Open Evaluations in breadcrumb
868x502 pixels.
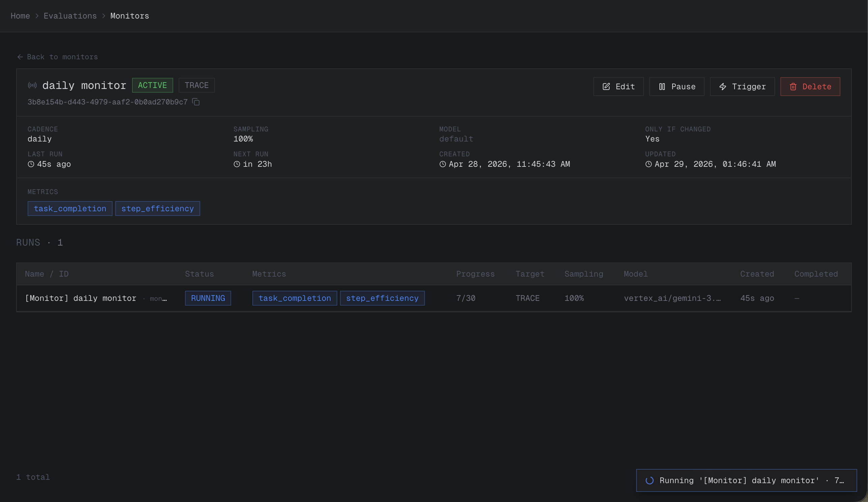point(70,16)
